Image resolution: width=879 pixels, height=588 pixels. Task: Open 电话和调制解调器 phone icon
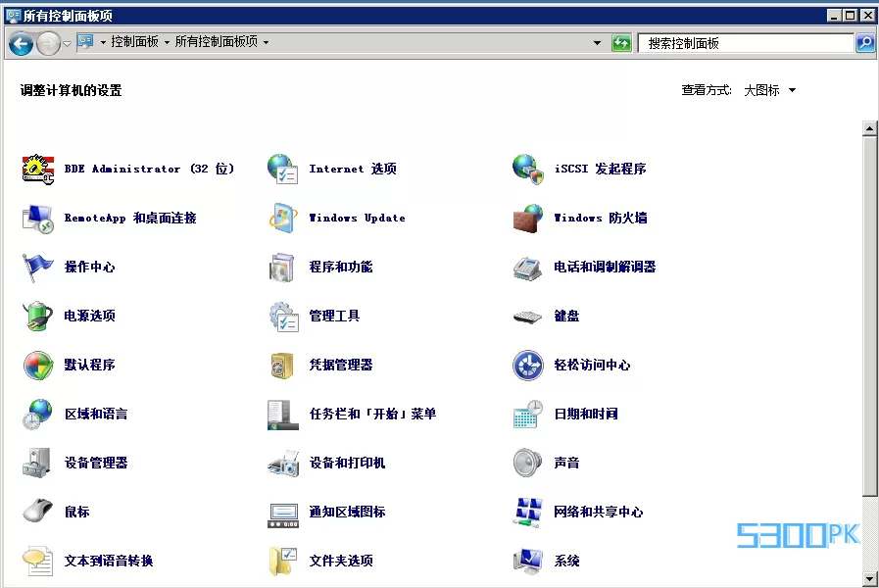[x=528, y=267]
